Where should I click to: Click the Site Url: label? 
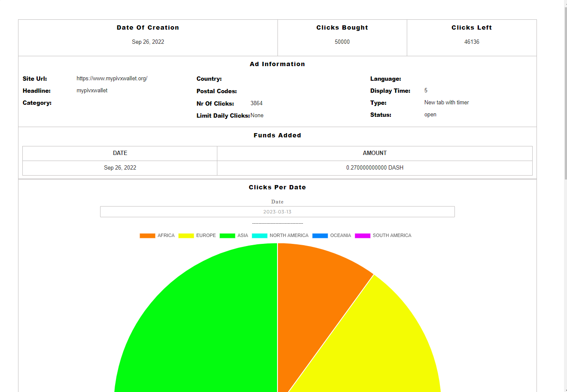(x=35, y=79)
